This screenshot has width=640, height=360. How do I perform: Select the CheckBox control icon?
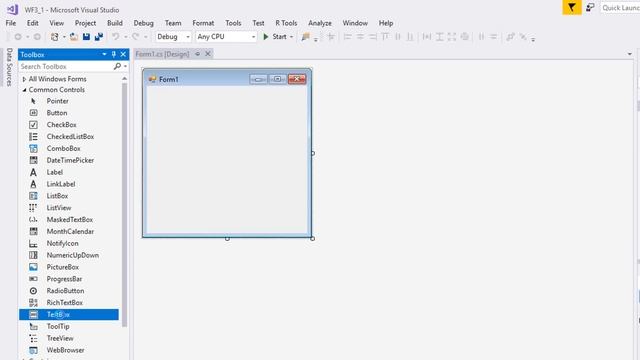[x=33, y=124]
